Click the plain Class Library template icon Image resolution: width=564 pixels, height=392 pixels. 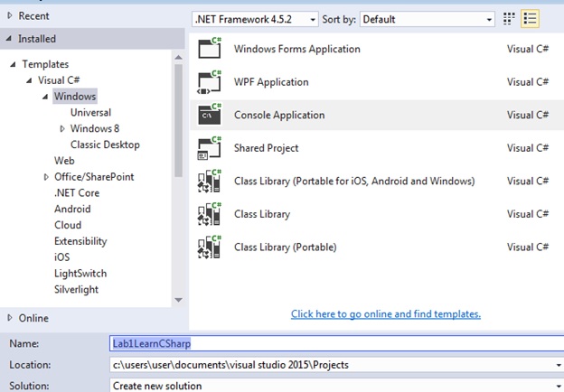pos(210,214)
